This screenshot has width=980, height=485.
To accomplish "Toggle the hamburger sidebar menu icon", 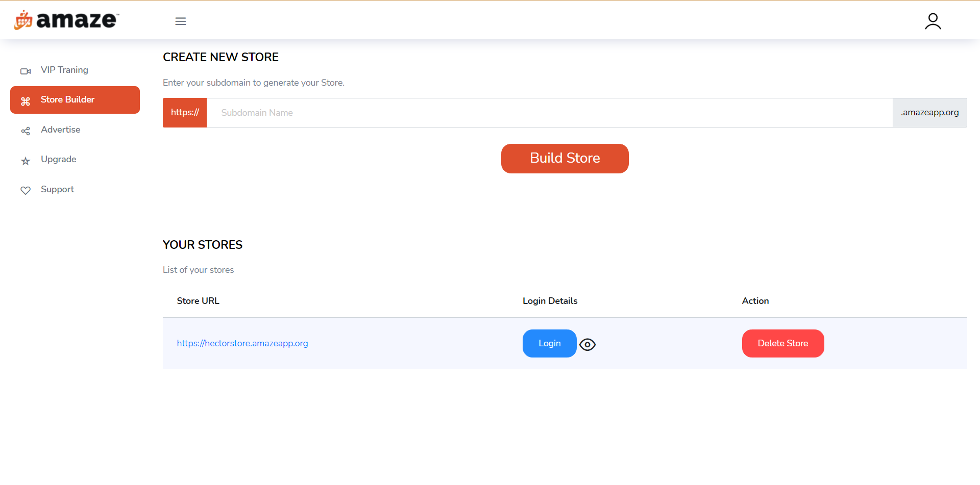I will coord(180,21).
